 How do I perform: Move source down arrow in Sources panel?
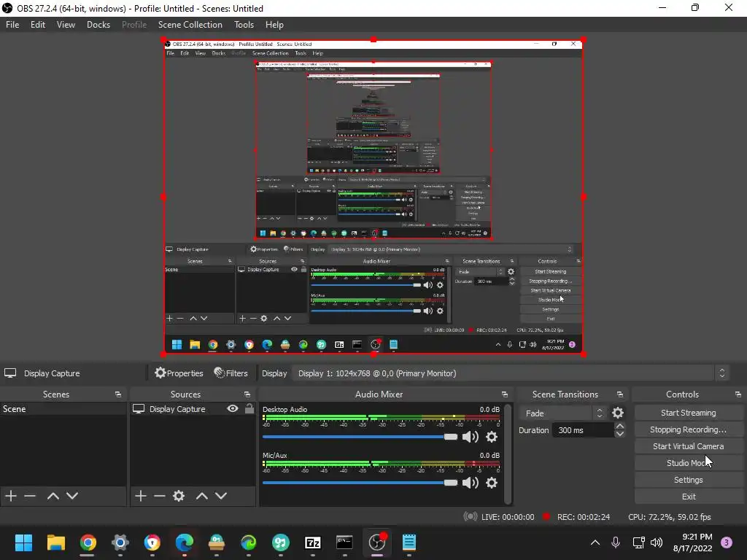220,496
